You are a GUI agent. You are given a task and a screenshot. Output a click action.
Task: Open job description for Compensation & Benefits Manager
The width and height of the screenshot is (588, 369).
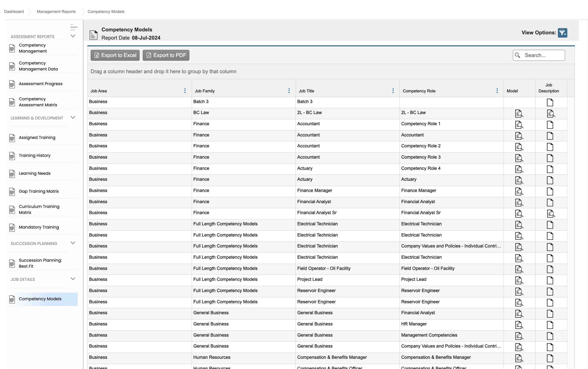click(550, 358)
